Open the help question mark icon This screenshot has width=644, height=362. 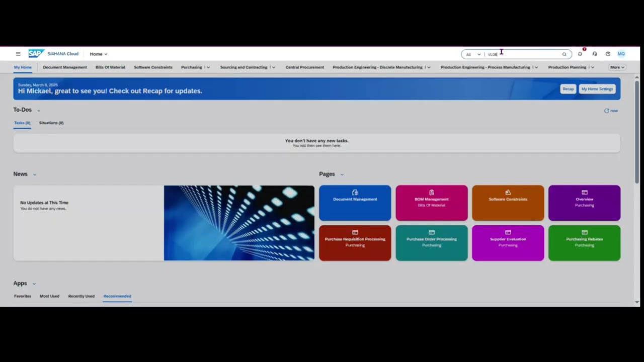(608, 54)
